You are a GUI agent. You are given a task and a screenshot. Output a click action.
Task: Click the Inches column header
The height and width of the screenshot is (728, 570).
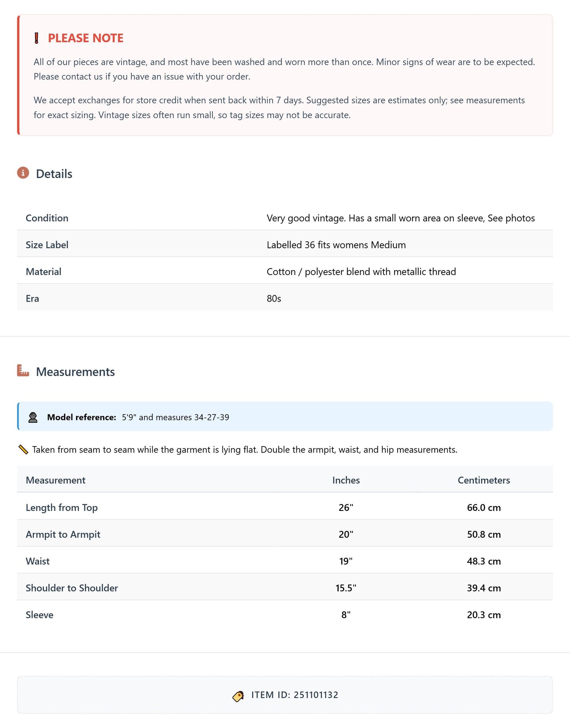coord(346,480)
